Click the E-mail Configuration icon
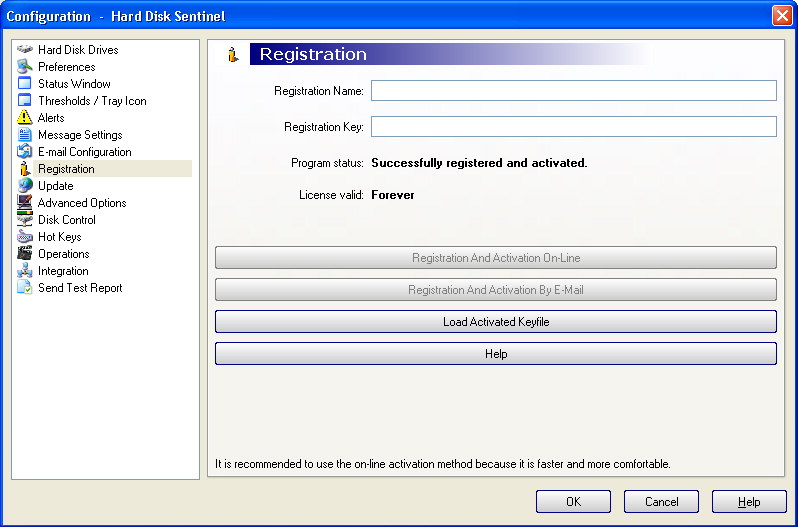The width and height of the screenshot is (798, 527). click(24, 152)
